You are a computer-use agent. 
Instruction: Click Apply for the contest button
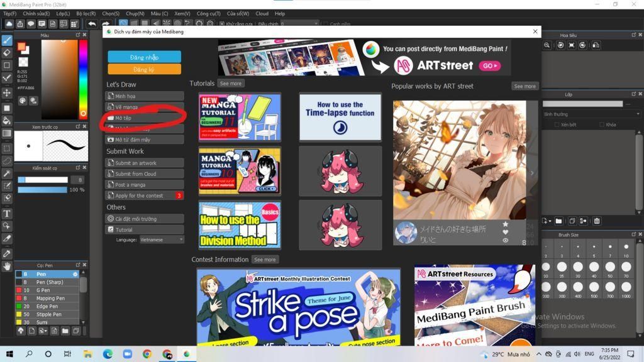pos(144,195)
